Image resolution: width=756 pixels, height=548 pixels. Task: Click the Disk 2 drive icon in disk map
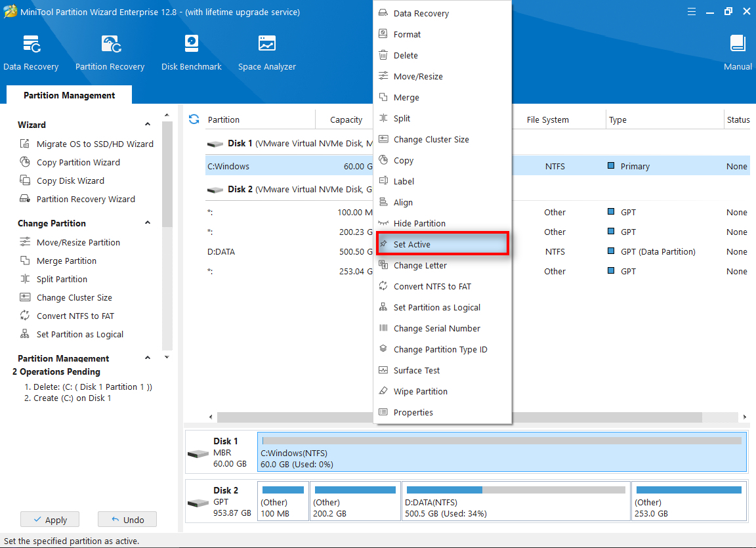(x=198, y=503)
